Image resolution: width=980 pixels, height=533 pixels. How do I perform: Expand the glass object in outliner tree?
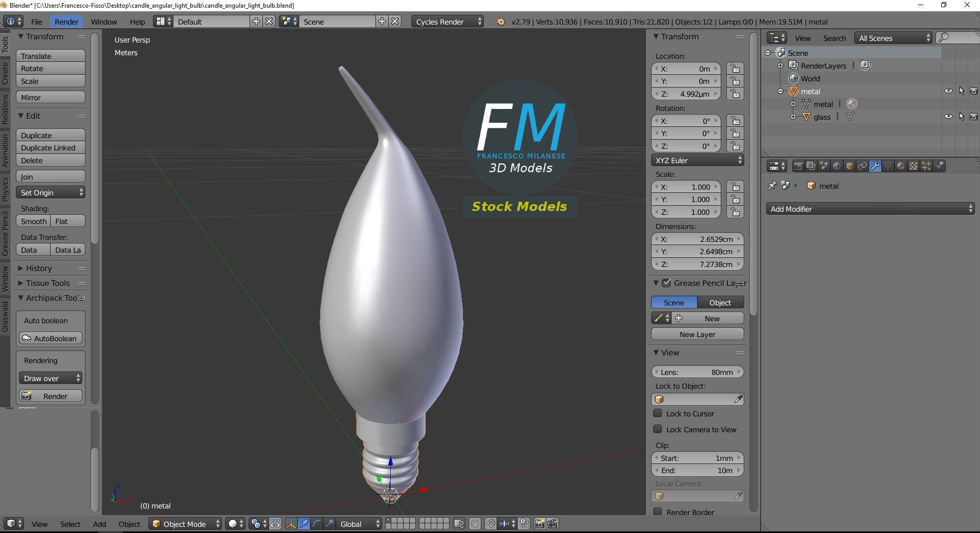pos(793,117)
